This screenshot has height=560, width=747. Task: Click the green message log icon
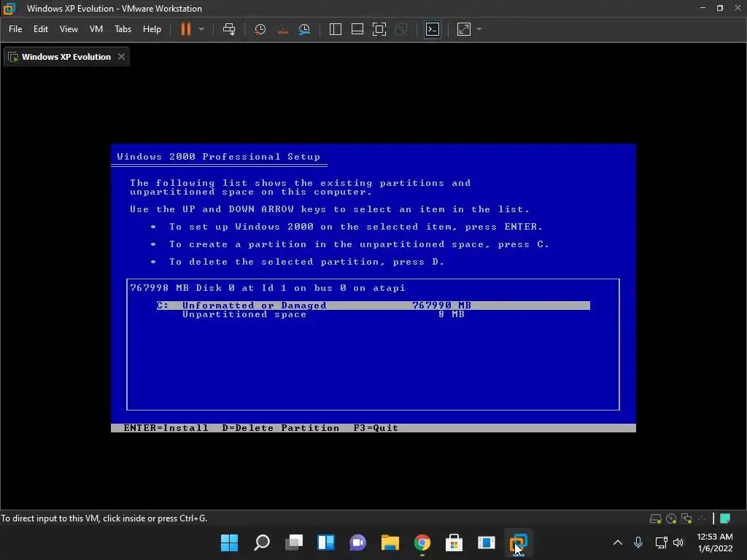[x=725, y=518]
